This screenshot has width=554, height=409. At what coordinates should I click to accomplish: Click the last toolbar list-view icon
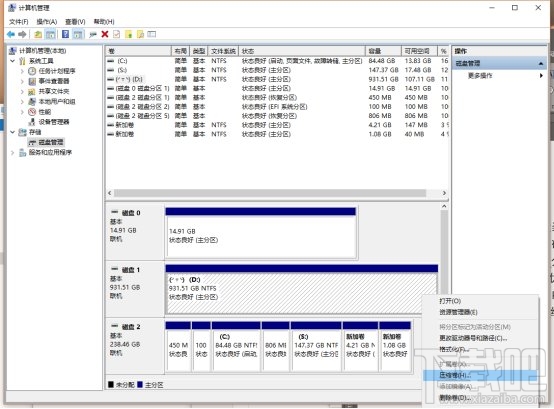coord(152,34)
